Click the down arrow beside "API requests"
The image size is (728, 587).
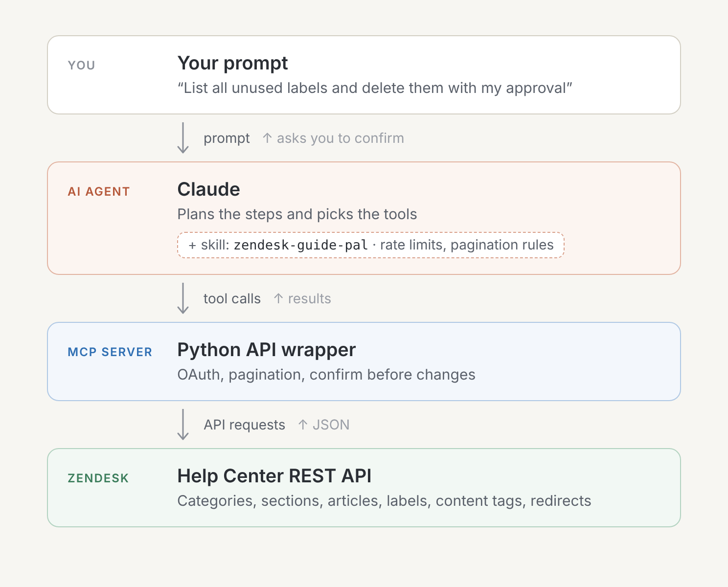click(183, 425)
